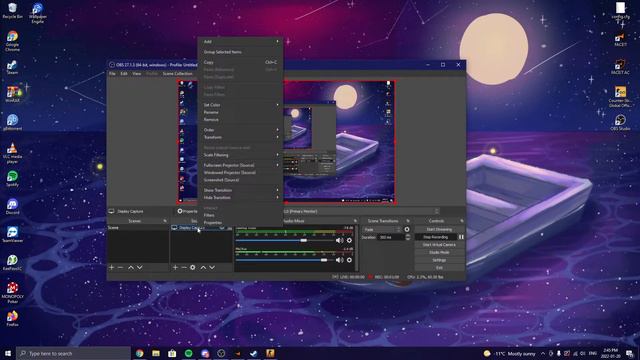Pop out the Audio Mixer dock icon
Screen dimensions: 640x360
(x=355, y=221)
